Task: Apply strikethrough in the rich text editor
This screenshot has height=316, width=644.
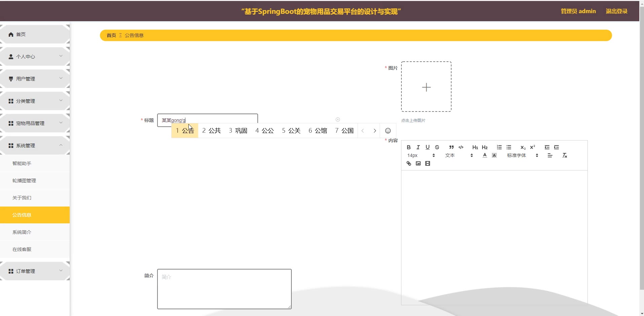Action: tap(437, 147)
